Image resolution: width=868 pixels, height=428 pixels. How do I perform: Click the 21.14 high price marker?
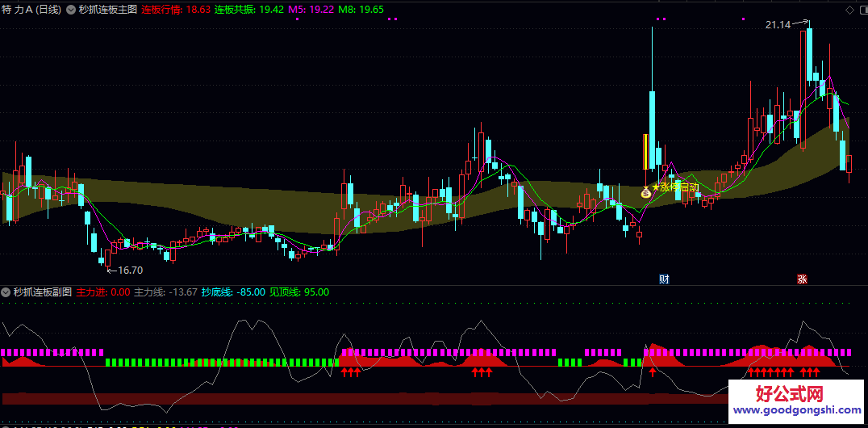click(778, 25)
